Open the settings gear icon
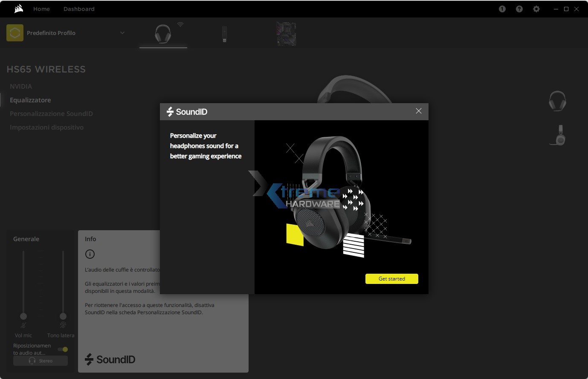Image resolution: width=588 pixels, height=379 pixels. [536, 9]
